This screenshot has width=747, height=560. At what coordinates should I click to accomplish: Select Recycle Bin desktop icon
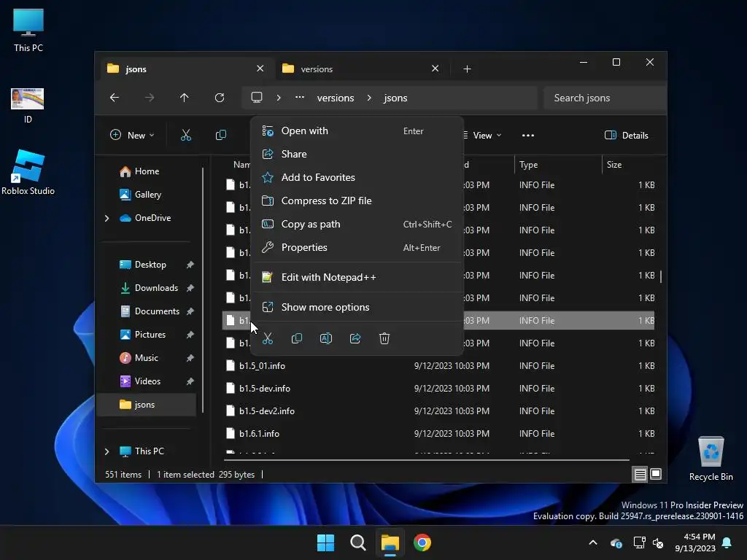pos(711,459)
